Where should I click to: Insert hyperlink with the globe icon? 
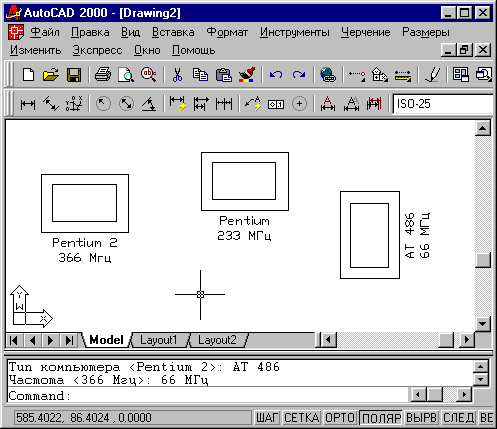point(328,75)
